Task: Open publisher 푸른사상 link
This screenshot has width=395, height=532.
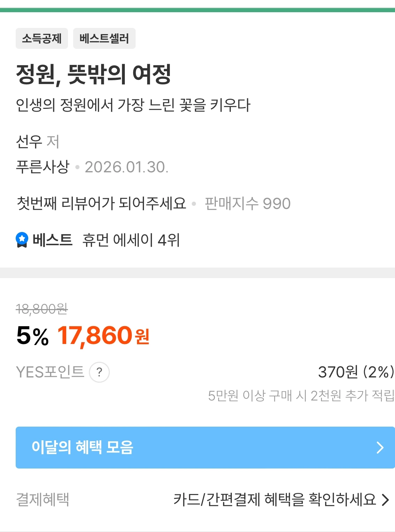Action: [43, 166]
